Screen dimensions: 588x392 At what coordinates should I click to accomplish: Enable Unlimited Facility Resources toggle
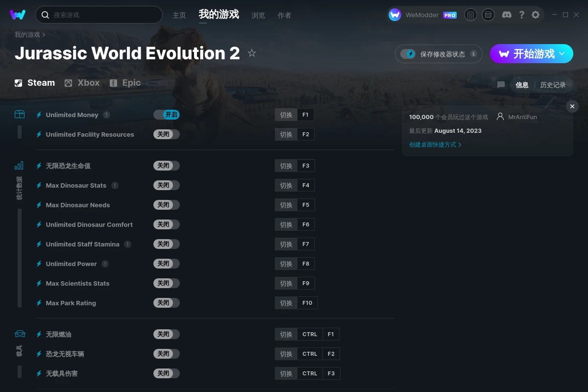click(x=167, y=134)
